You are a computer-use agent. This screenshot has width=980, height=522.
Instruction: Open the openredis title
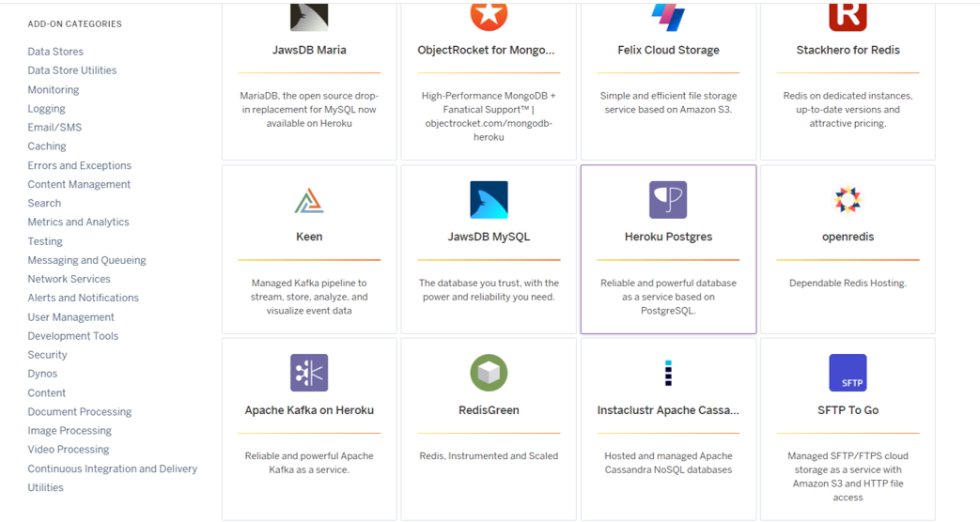click(x=848, y=237)
